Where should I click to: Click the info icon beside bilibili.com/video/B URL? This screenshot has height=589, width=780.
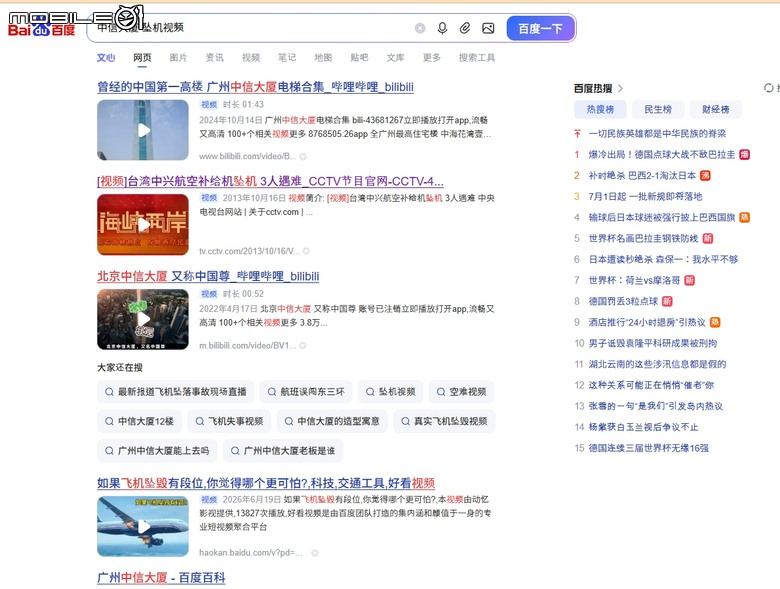[303, 156]
